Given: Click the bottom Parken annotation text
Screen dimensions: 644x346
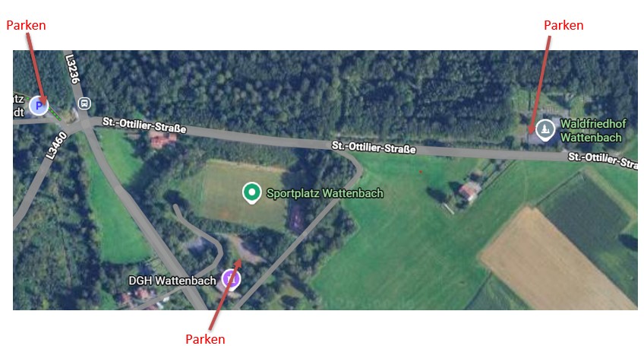Looking at the screenshot, I should point(205,339).
